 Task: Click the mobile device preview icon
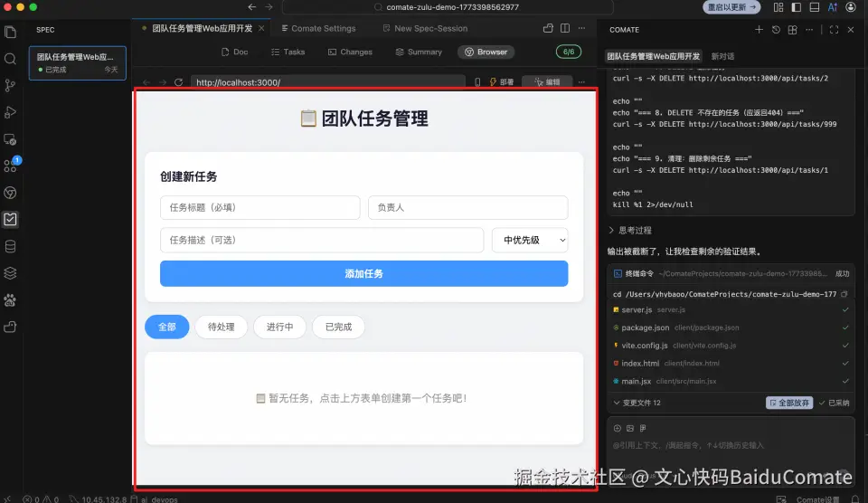pyautogui.click(x=477, y=82)
